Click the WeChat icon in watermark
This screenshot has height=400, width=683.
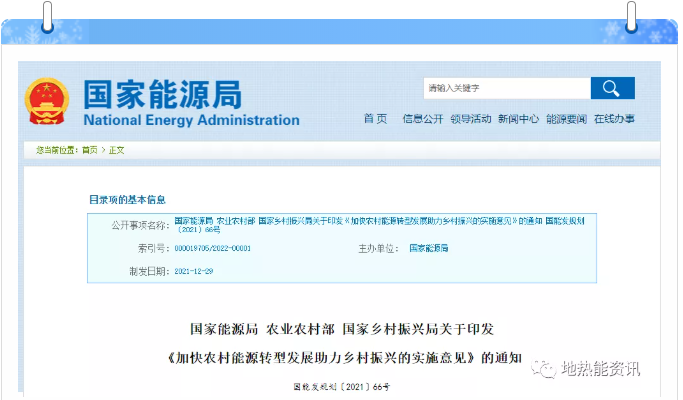[544, 369]
